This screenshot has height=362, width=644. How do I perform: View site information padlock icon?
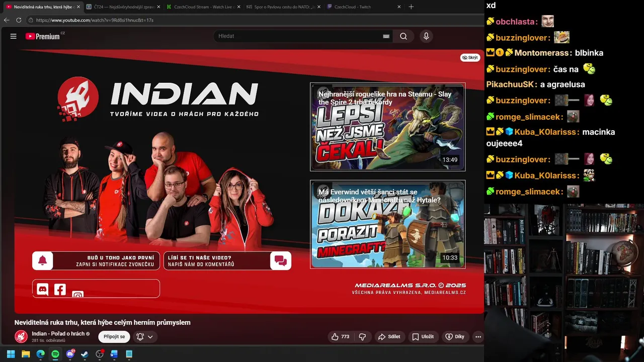[31, 20]
